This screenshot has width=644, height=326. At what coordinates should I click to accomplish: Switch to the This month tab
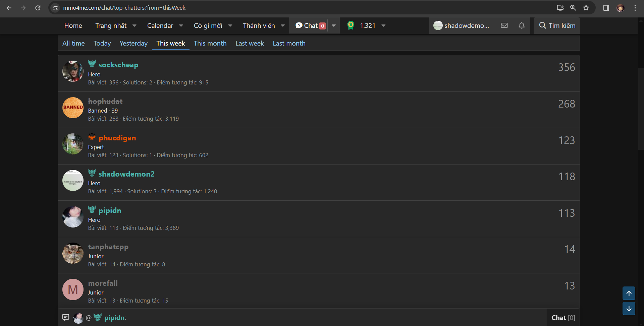pos(210,43)
